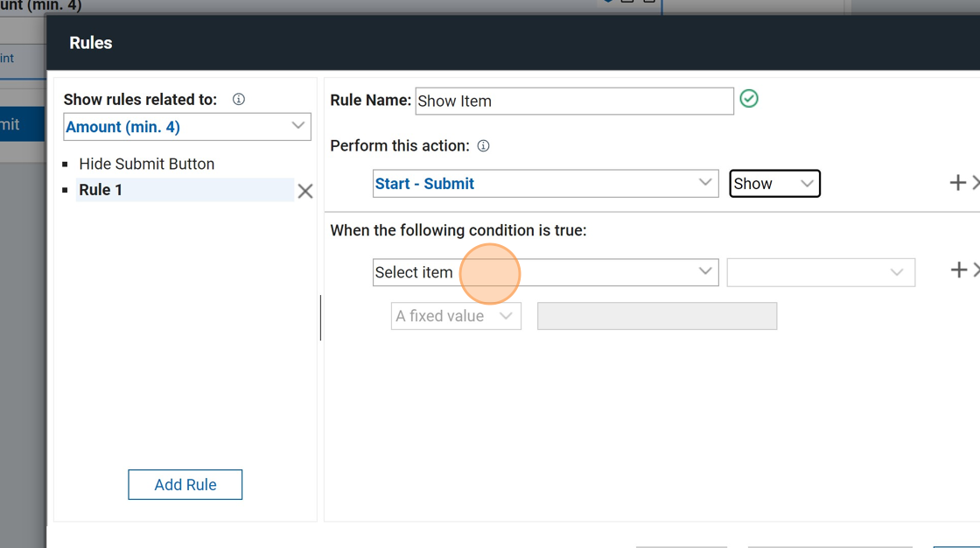This screenshot has width=980, height=548.
Task: Open the Show action type dropdown
Action: [774, 184]
